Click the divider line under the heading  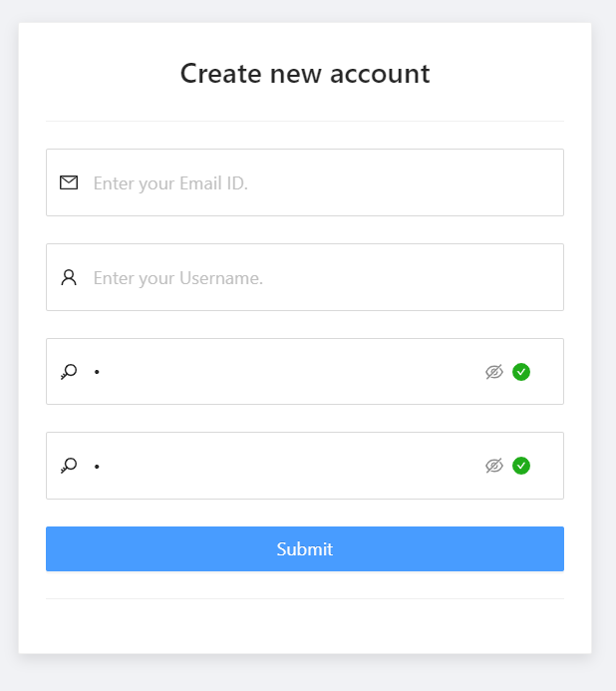point(305,121)
